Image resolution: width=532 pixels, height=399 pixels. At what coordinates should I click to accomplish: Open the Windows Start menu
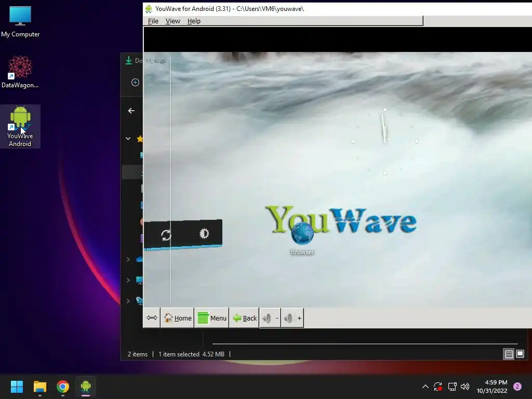click(x=17, y=387)
